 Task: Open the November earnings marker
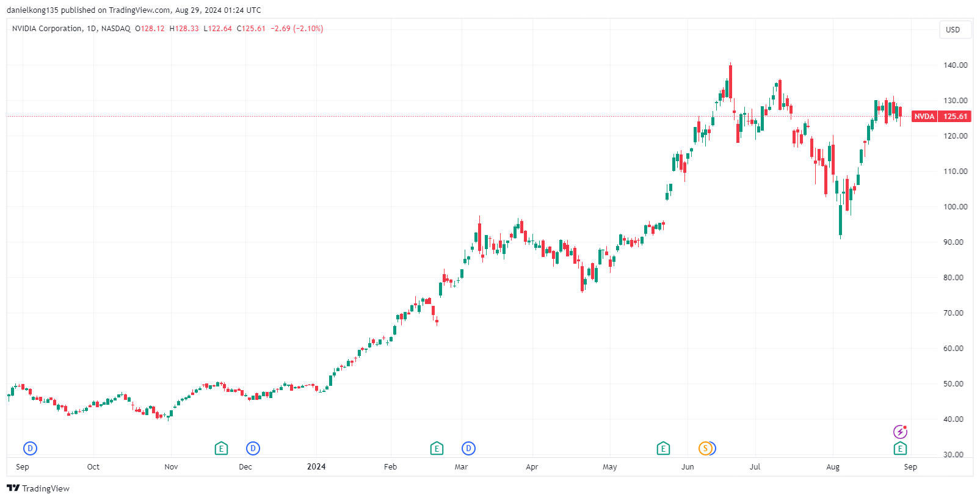222,449
